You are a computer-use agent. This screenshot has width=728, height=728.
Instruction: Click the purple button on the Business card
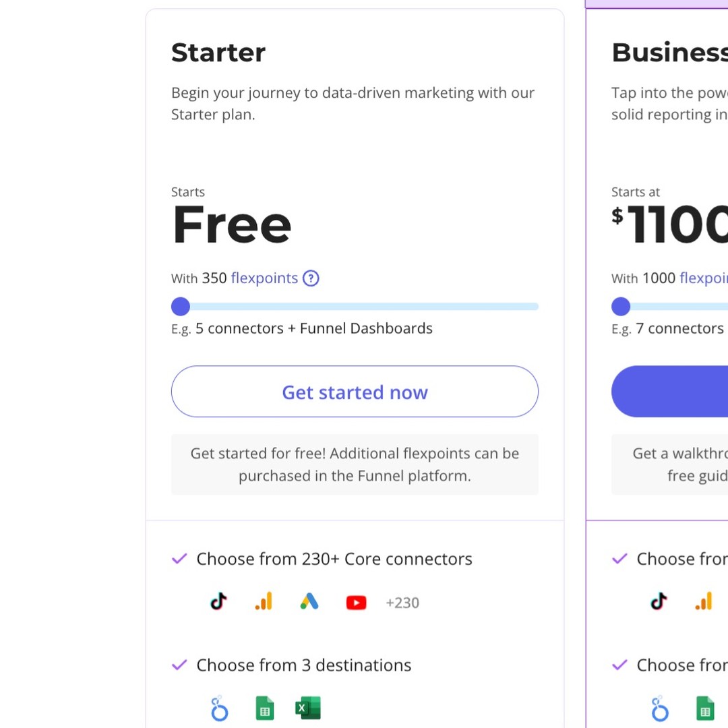click(x=681, y=392)
